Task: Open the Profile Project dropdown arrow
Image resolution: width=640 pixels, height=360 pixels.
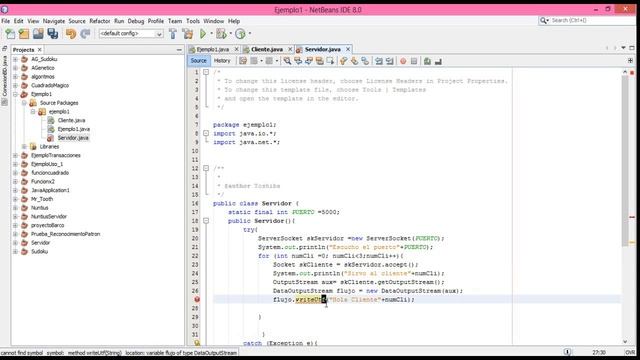Action: click(249, 34)
